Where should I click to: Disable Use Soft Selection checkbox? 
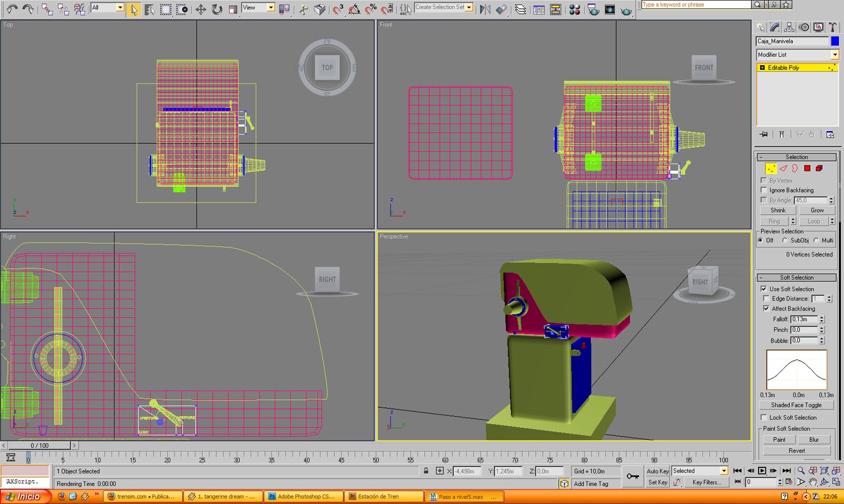(x=764, y=289)
